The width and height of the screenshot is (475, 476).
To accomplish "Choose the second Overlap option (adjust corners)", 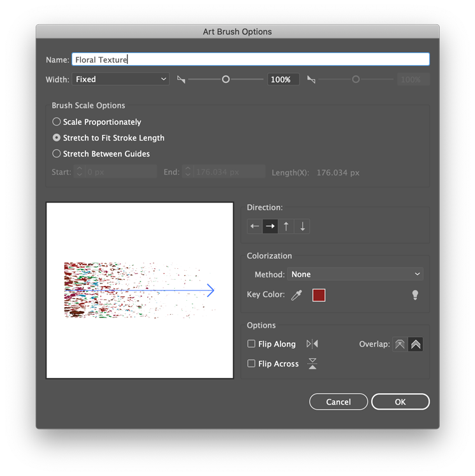I will click(x=416, y=344).
